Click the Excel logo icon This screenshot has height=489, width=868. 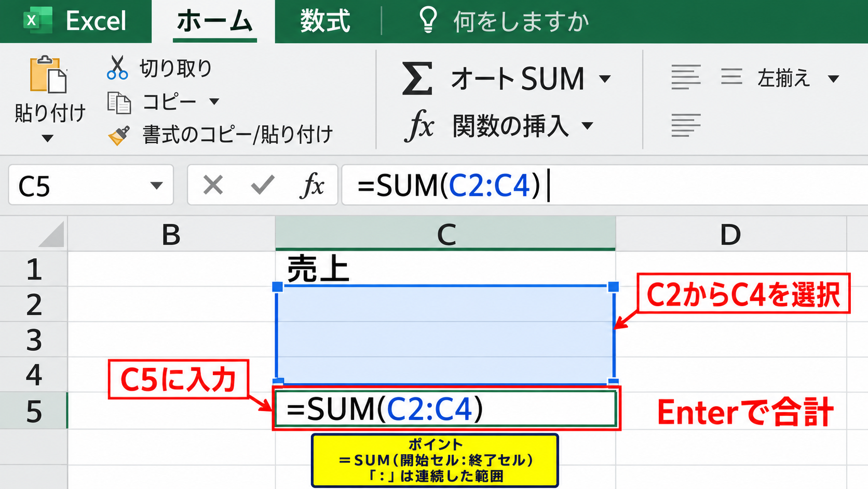tap(38, 21)
